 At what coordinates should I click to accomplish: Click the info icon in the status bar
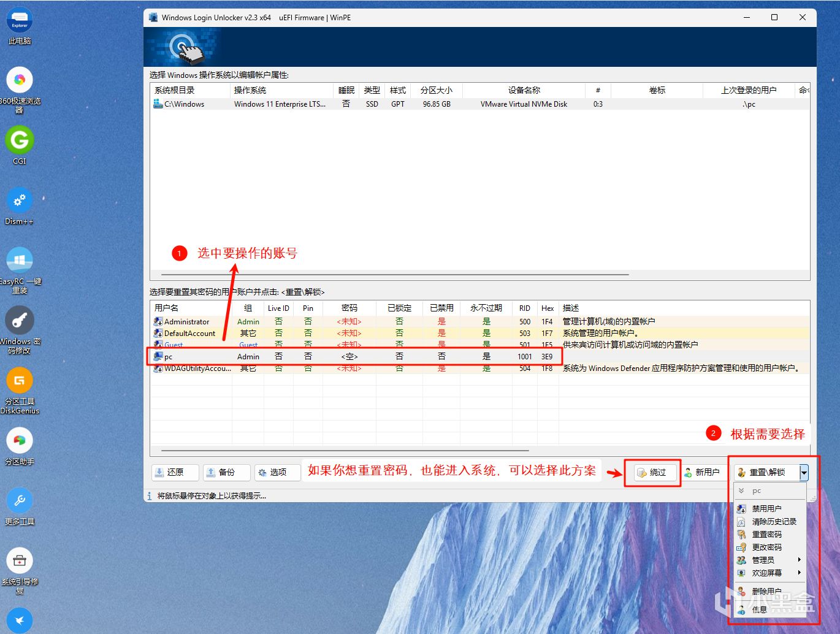(150, 495)
